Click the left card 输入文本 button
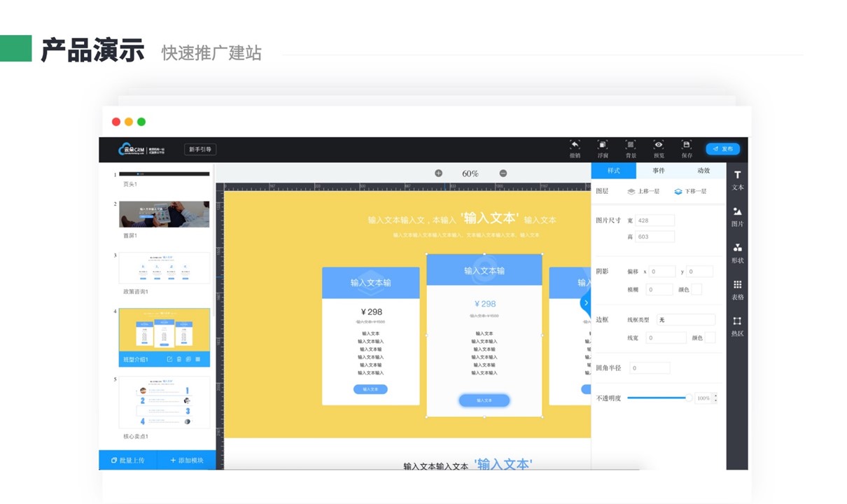This screenshot has height=504, width=847. point(370,389)
